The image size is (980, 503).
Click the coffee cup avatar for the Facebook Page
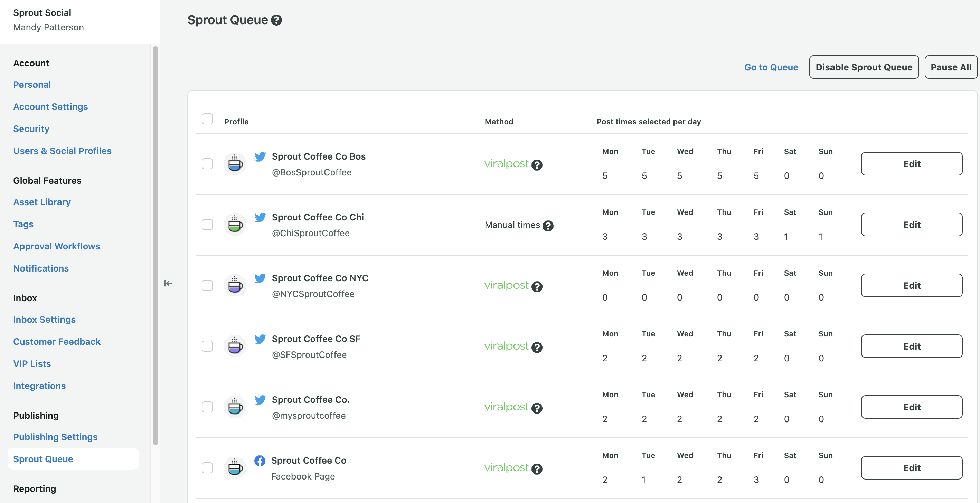tap(235, 468)
